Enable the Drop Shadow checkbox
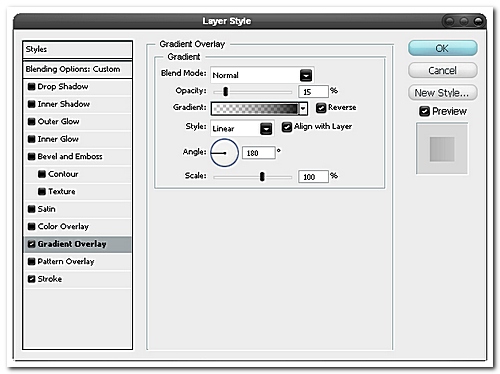500x374 pixels. pos(31,87)
